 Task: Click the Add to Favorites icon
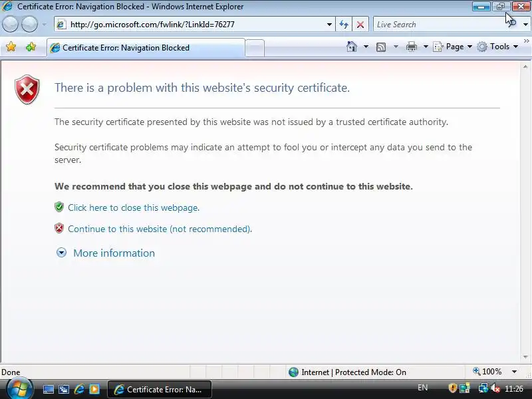(x=31, y=47)
